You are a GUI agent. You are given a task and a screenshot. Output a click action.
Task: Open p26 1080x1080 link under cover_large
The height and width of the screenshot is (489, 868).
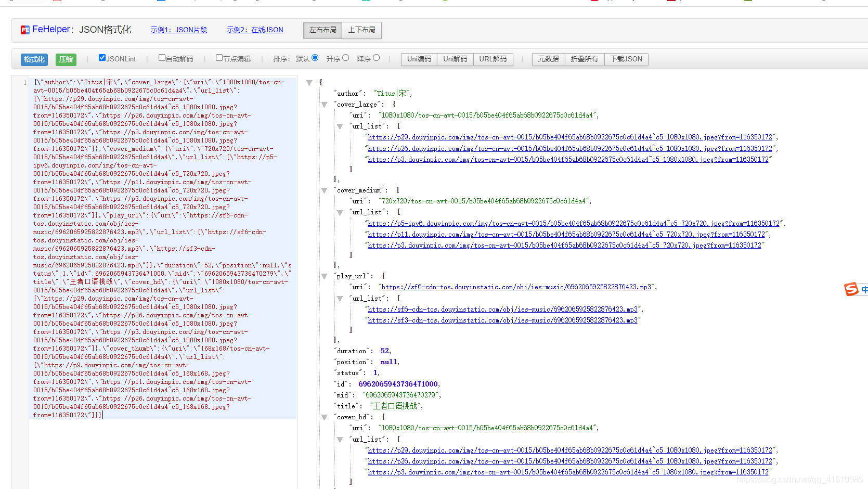coord(570,149)
